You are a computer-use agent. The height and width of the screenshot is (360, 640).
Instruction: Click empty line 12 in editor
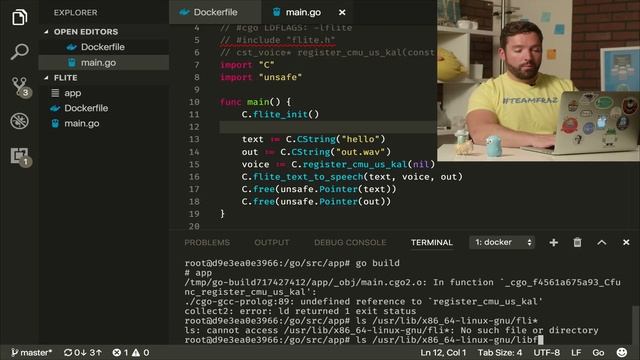point(328,127)
